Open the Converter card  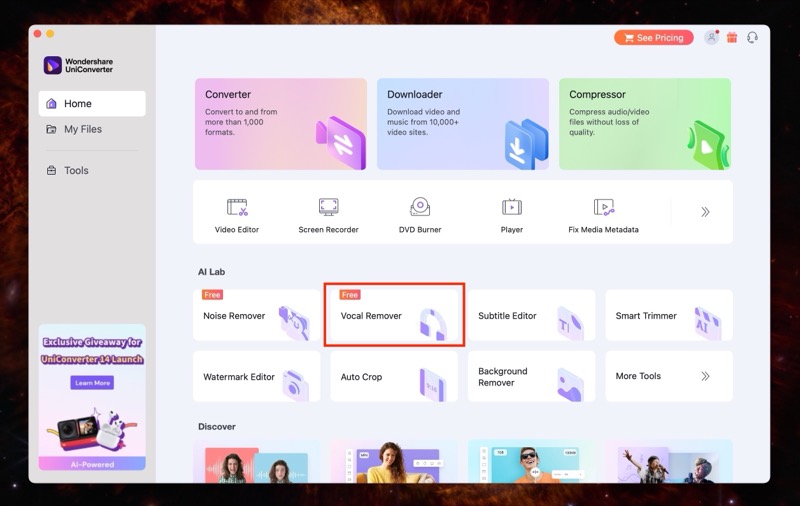tap(281, 124)
